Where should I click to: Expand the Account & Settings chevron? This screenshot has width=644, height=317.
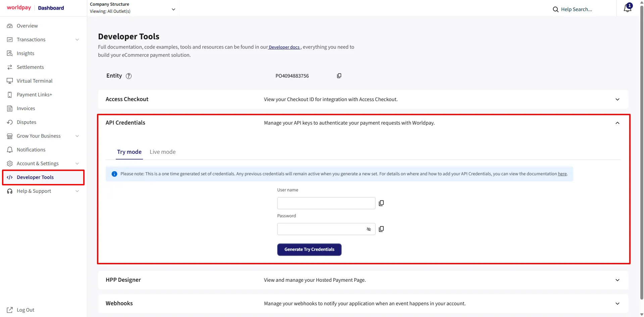tap(77, 164)
